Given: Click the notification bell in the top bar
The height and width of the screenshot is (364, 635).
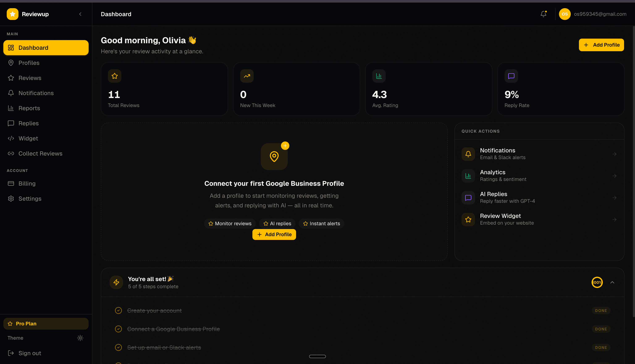Looking at the screenshot, I should point(543,14).
